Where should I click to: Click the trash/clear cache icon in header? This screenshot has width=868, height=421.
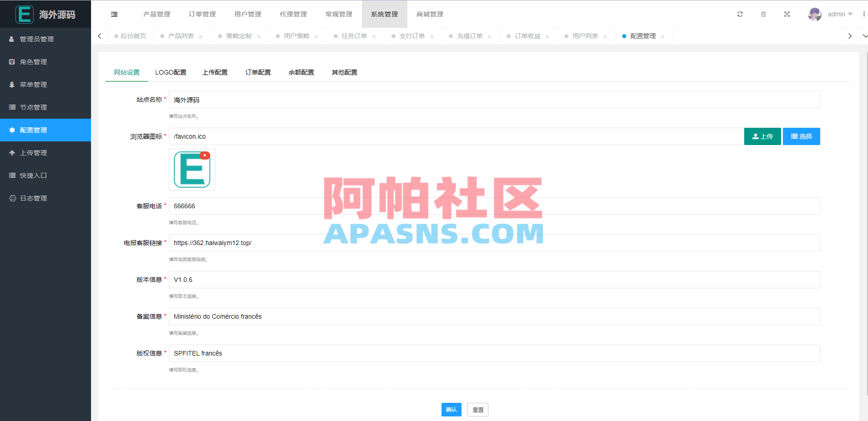tap(763, 14)
